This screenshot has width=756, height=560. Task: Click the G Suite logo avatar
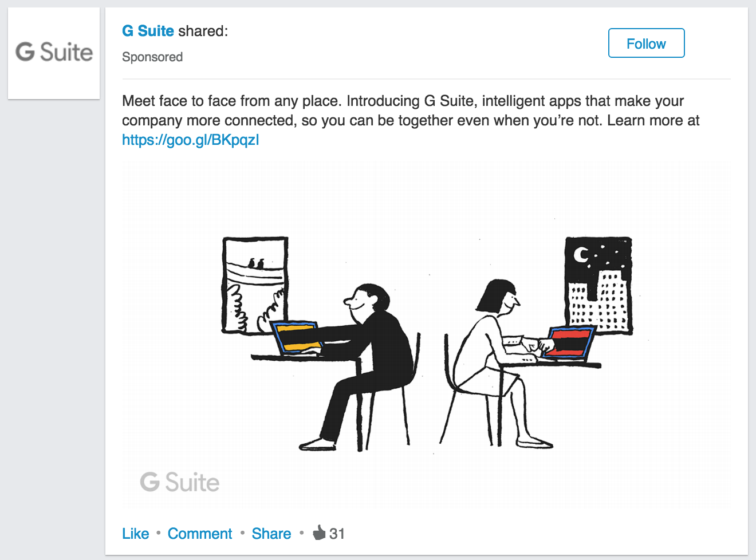click(x=53, y=52)
